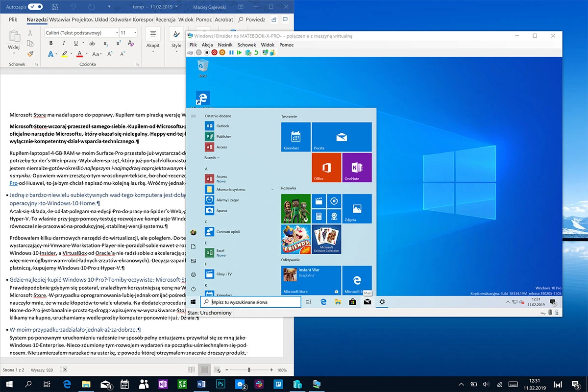Open the Office tile in Start menu
Screen dimensions: 588x392
326,167
